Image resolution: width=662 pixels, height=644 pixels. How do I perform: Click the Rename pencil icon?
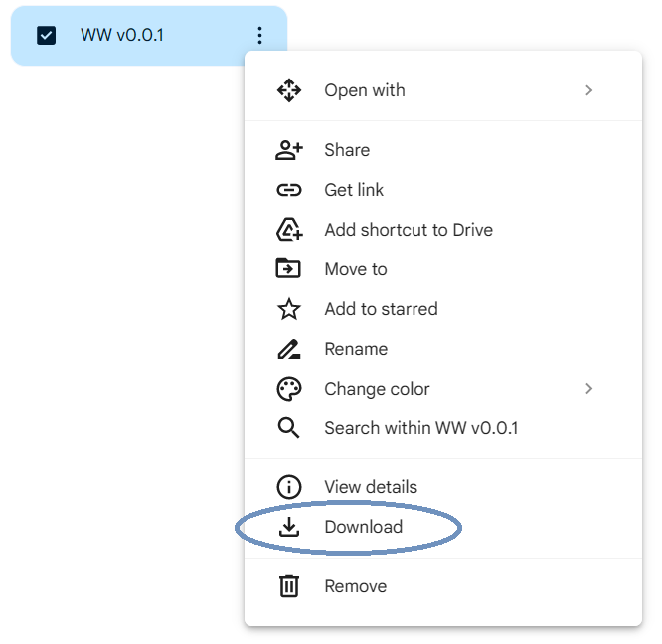[x=288, y=349]
